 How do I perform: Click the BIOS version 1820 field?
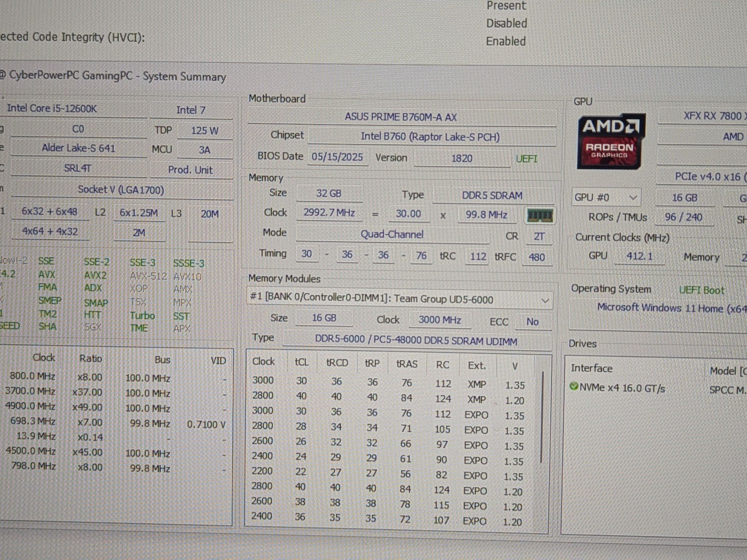click(x=462, y=159)
